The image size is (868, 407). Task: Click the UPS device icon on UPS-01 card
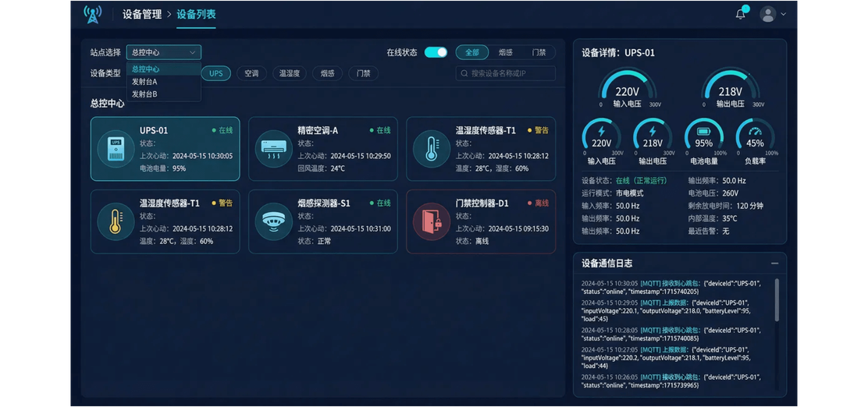click(x=116, y=149)
